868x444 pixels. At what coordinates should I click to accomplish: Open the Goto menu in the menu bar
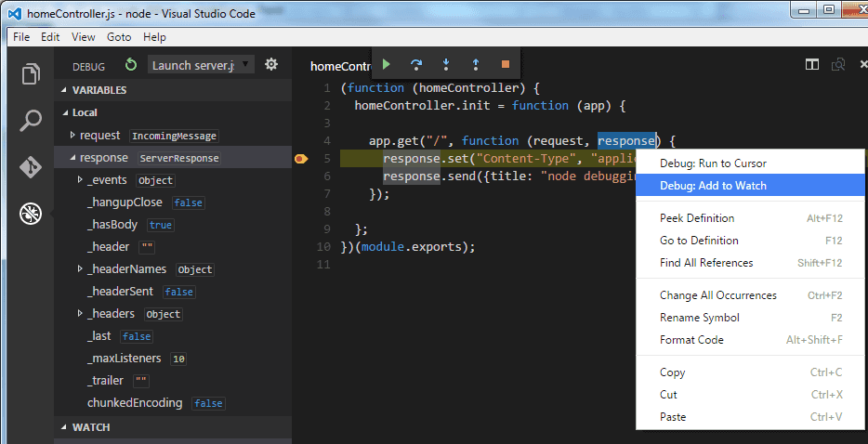pos(119,37)
